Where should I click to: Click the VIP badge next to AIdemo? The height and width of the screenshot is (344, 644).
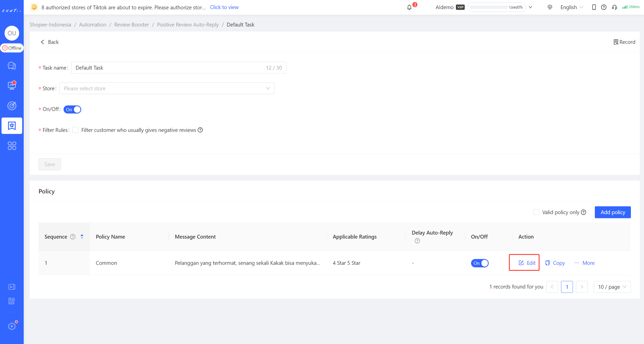(460, 7)
